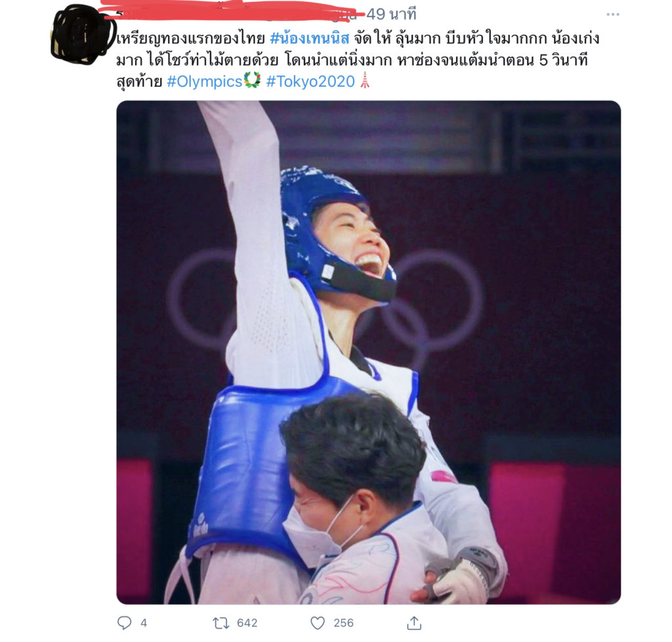Click the 49 นาที timestamp

coord(391,14)
